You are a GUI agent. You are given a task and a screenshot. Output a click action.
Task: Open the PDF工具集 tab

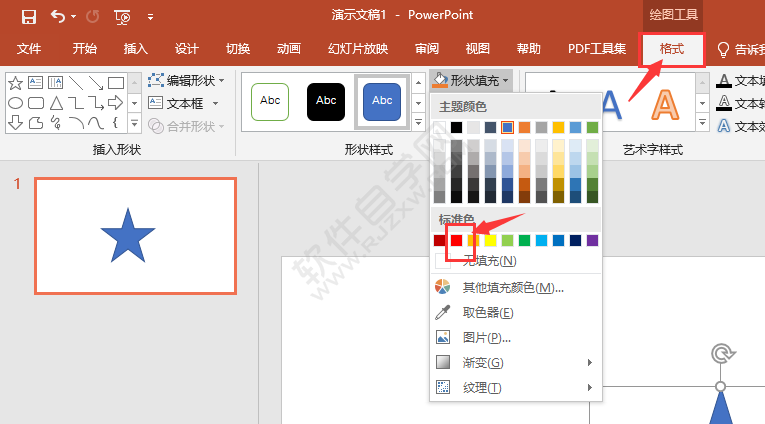(x=597, y=49)
